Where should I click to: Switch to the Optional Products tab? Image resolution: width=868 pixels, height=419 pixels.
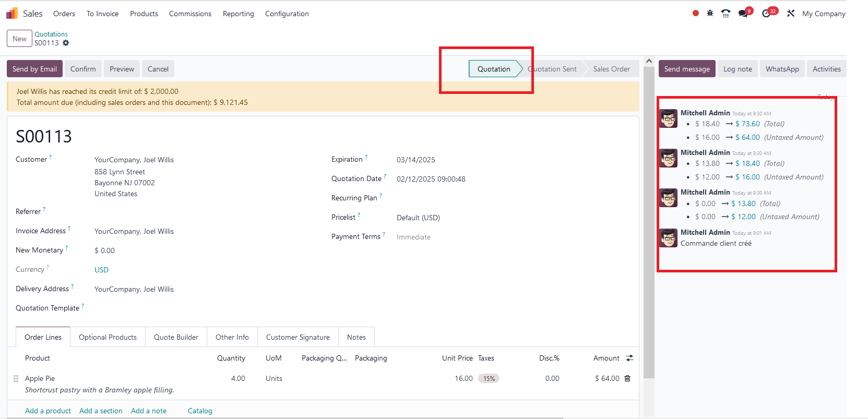pyautogui.click(x=108, y=337)
